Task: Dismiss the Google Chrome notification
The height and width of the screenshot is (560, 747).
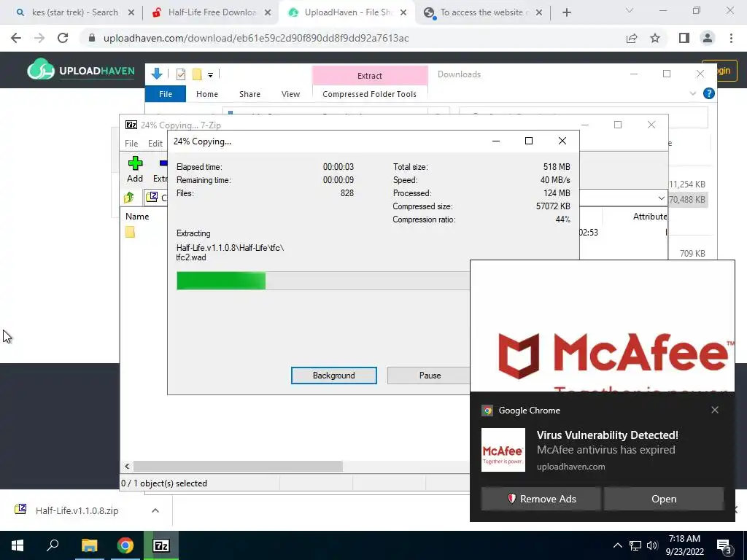Action: 715,410
